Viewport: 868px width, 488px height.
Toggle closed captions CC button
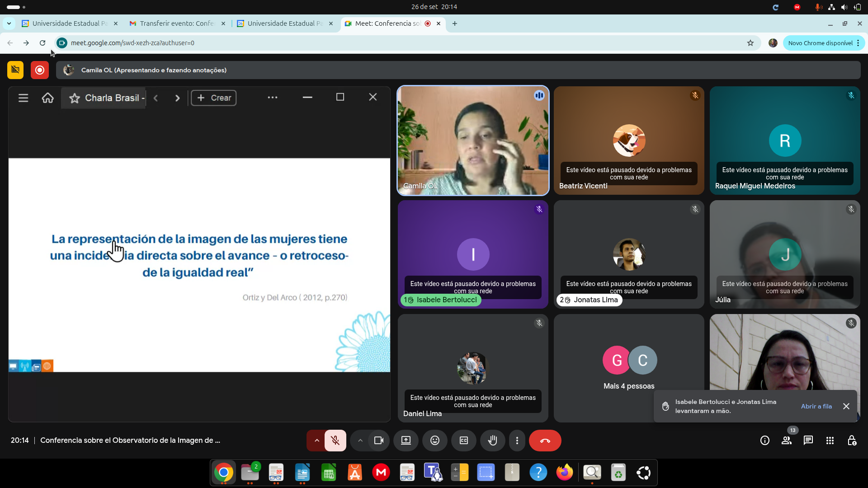click(463, 441)
